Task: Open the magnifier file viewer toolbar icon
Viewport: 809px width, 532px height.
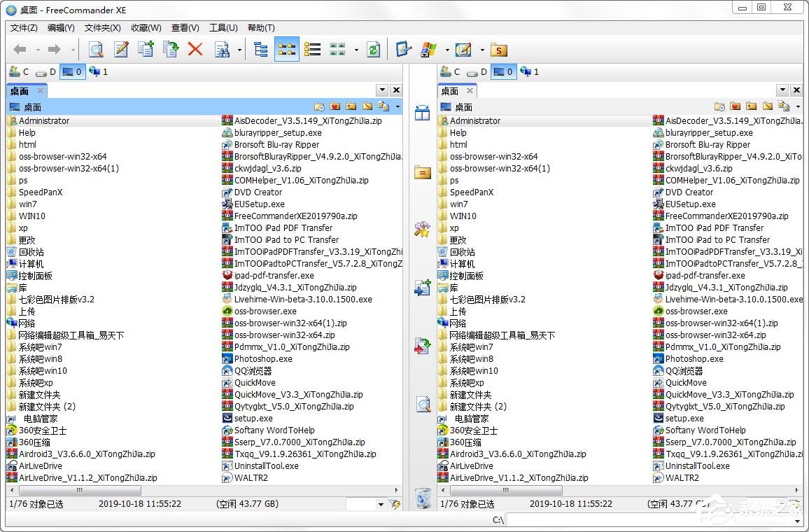Action: click(96, 49)
